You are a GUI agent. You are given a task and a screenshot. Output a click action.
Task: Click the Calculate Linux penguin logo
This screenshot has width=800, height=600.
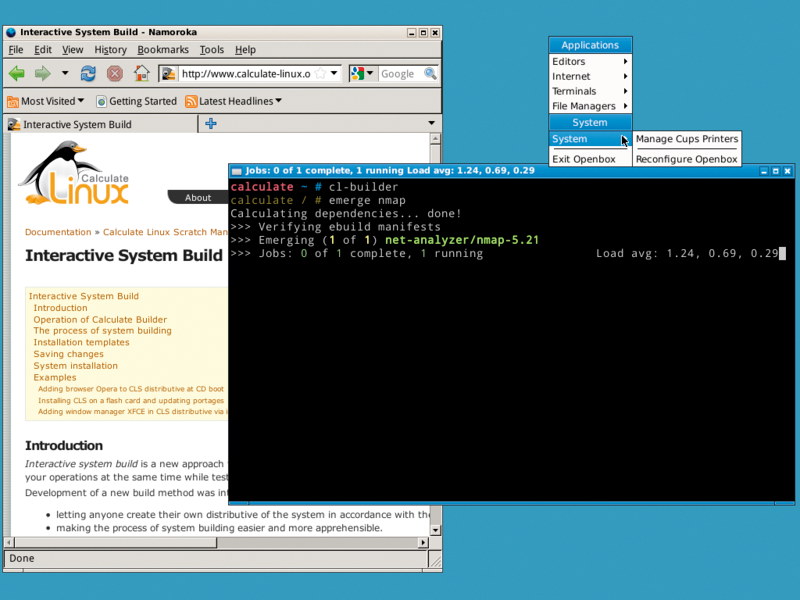(x=74, y=173)
